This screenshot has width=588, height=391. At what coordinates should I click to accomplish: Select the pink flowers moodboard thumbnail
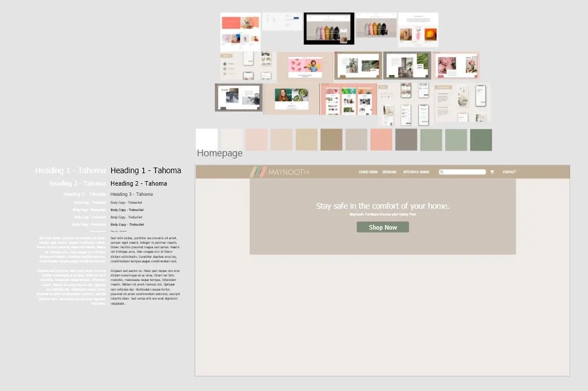point(456,65)
